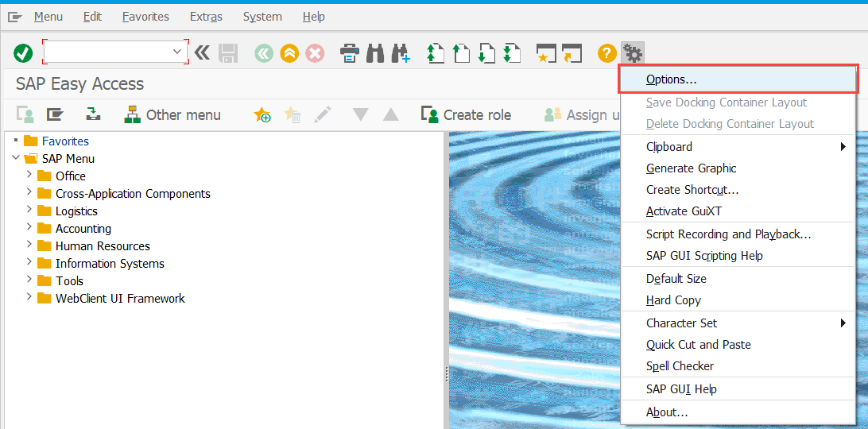Viewport: 868px width, 429px height.
Task: Expand the Office folder
Action: [x=29, y=176]
